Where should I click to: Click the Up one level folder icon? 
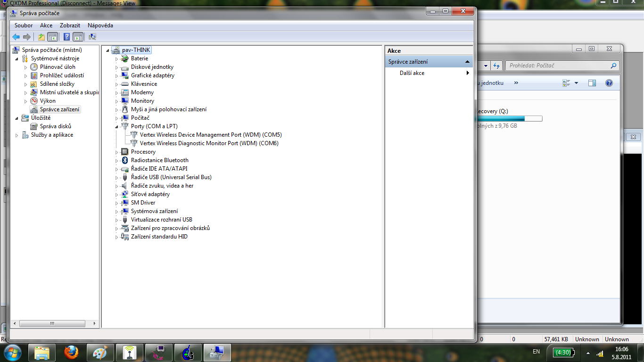point(41,37)
